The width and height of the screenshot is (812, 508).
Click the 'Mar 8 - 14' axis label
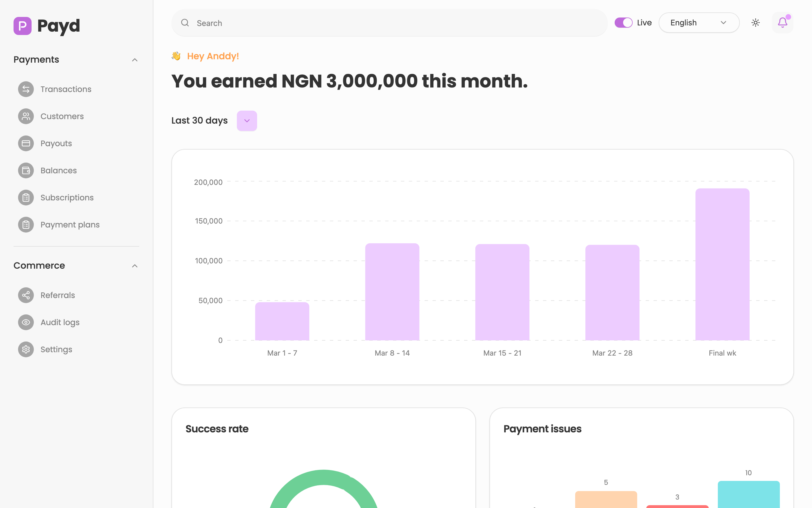392,353
